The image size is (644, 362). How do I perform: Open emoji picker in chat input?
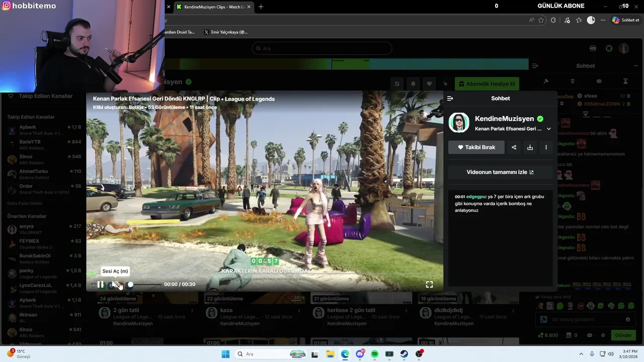coord(627,319)
